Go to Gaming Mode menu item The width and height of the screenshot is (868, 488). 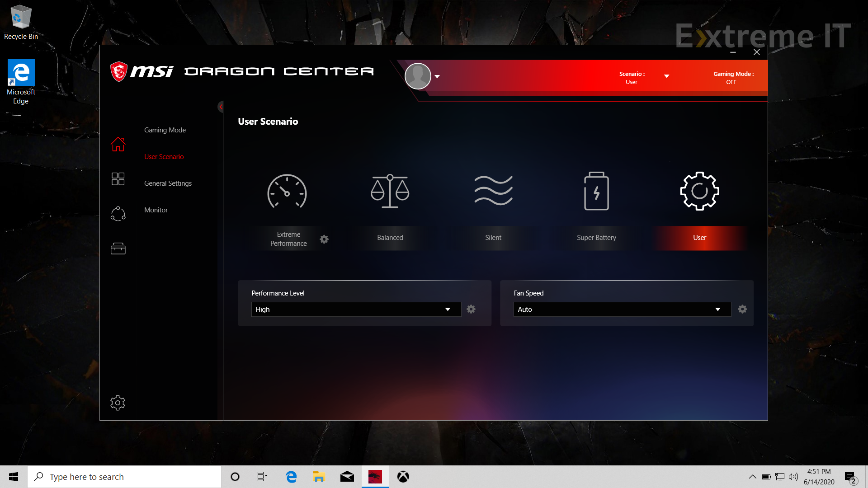pos(165,130)
